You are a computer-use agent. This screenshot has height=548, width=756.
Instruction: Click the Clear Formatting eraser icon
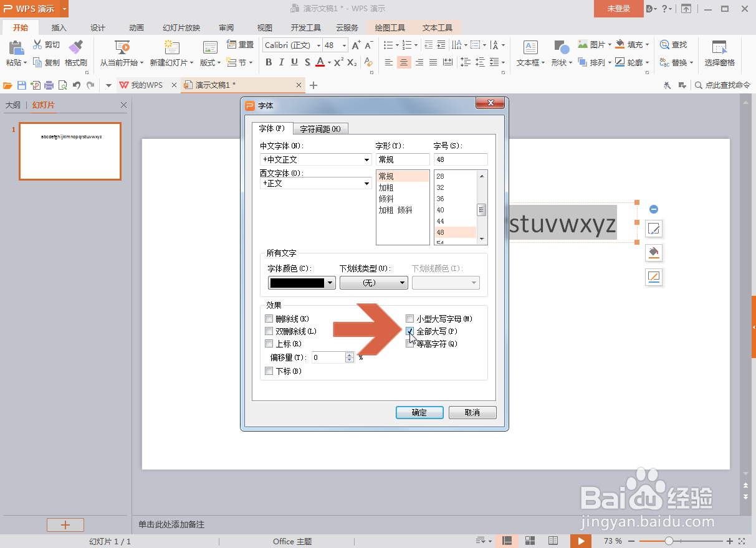coord(368,62)
